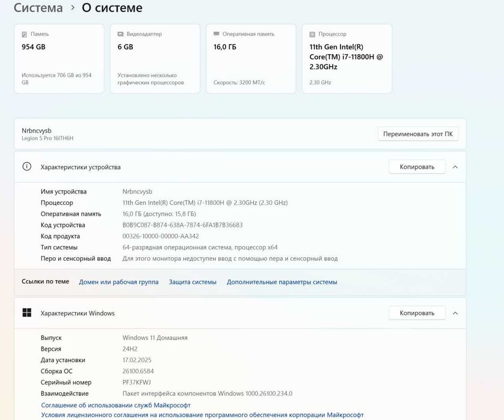Select Версия value 24H2
This screenshot has height=420, width=504.
point(130,348)
